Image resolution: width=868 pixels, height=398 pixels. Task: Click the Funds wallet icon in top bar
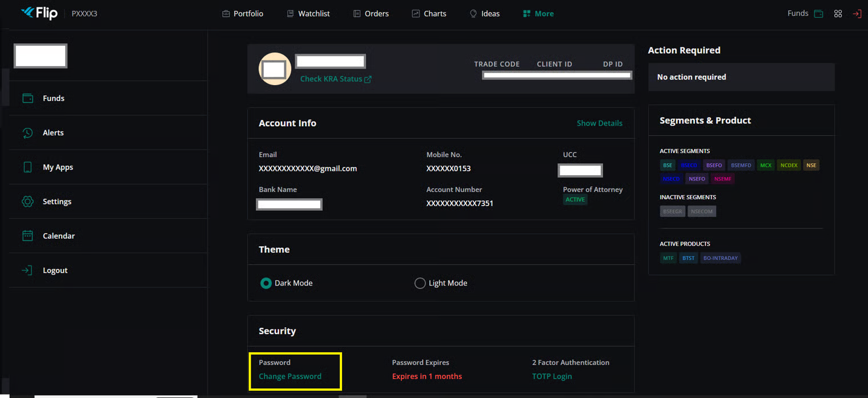click(x=818, y=14)
